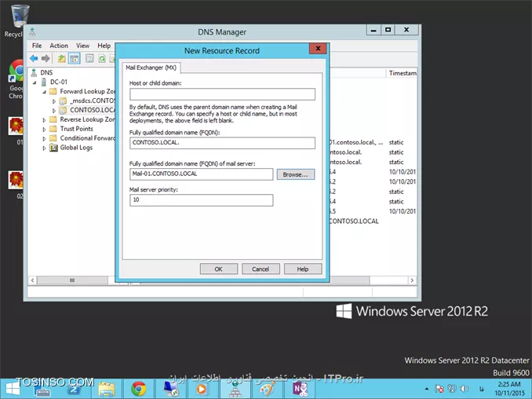Open the Action menu
The image size is (532, 399).
pos(59,46)
